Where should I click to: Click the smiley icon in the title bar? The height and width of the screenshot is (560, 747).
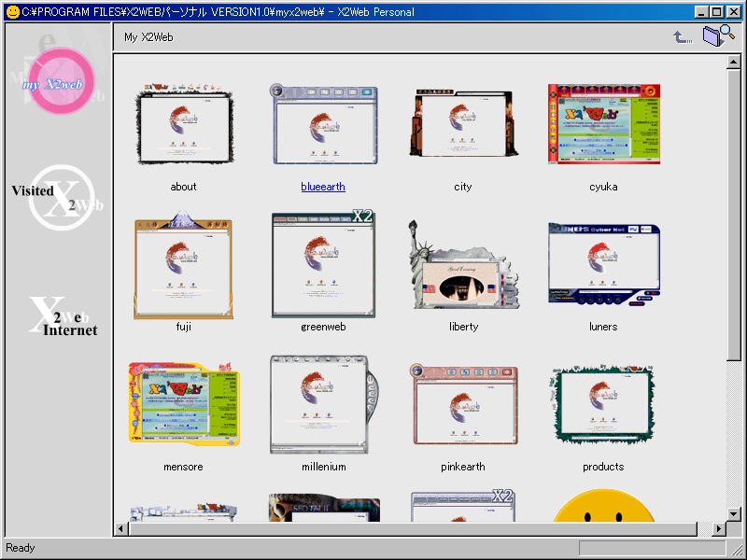(x=13, y=12)
